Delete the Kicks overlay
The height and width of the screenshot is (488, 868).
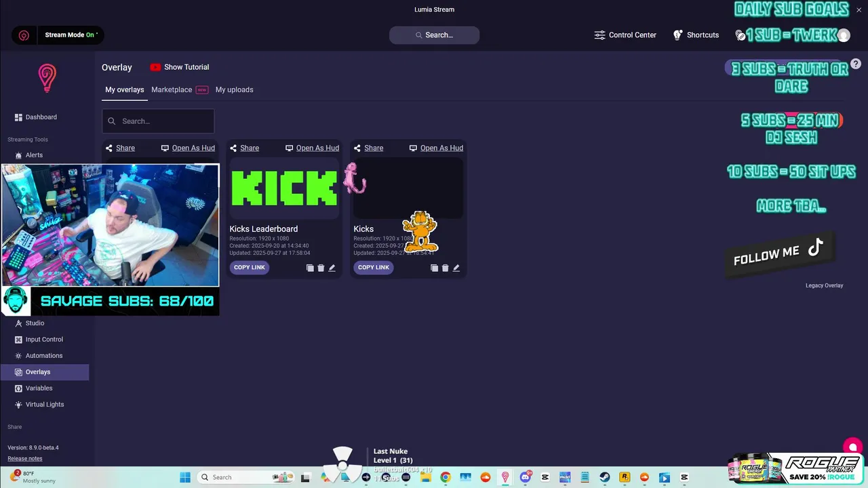pyautogui.click(x=445, y=268)
